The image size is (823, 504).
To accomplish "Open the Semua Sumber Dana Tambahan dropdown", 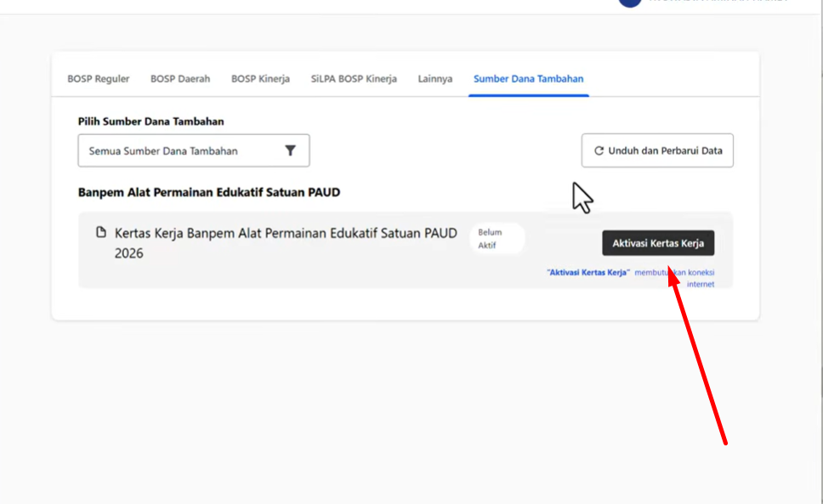I will click(194, 150).
